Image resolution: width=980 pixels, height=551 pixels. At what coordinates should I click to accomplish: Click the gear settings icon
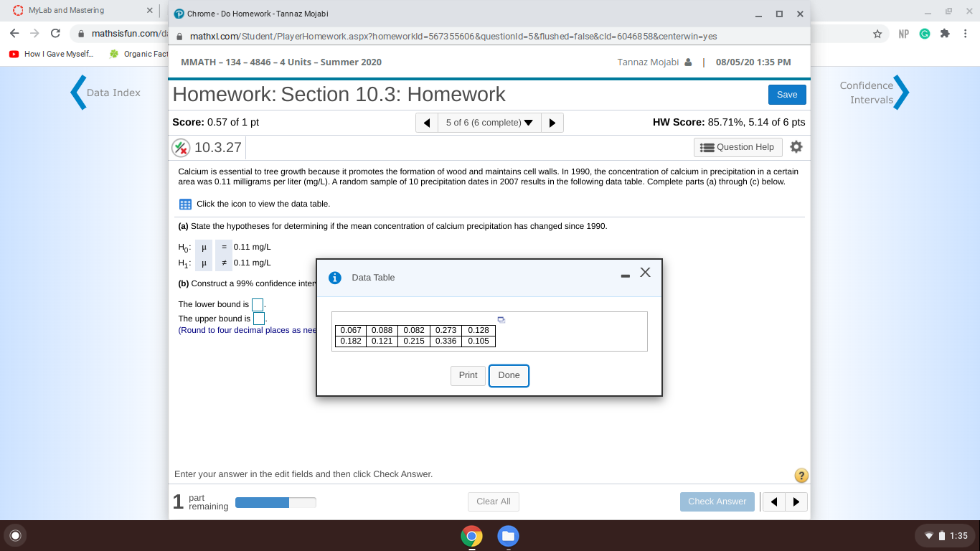796,147
